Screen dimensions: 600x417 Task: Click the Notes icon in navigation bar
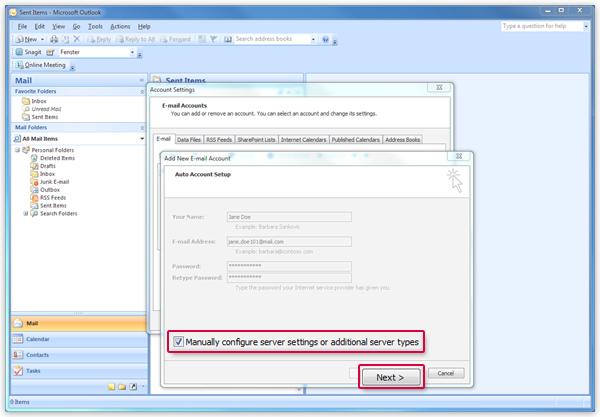[111, 387]
